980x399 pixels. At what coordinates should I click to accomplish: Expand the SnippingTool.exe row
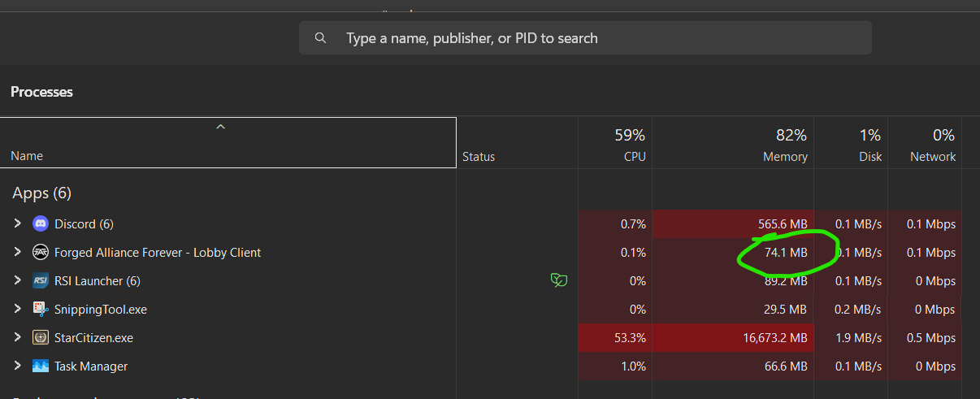point(17,309)
